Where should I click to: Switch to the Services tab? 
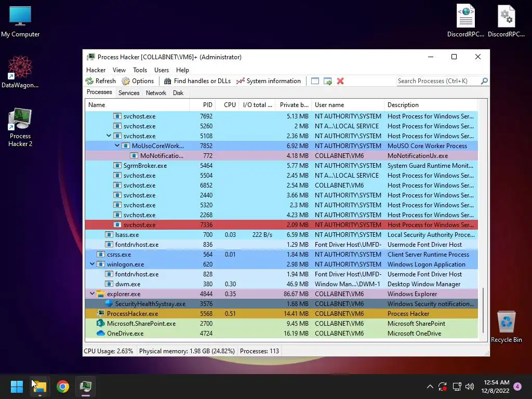click(129, 93)
